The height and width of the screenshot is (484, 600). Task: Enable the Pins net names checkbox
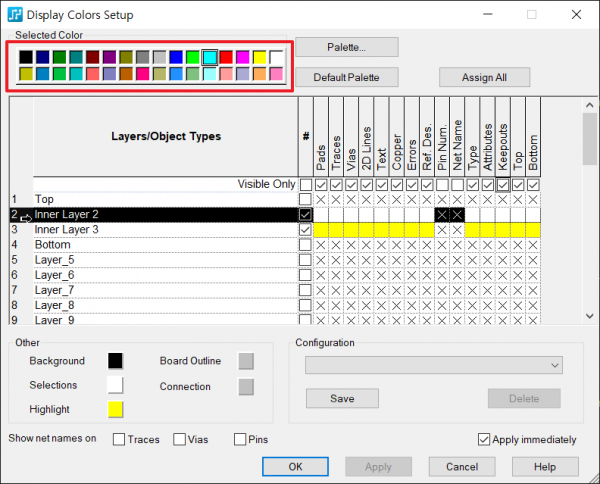tap(240, 439)
